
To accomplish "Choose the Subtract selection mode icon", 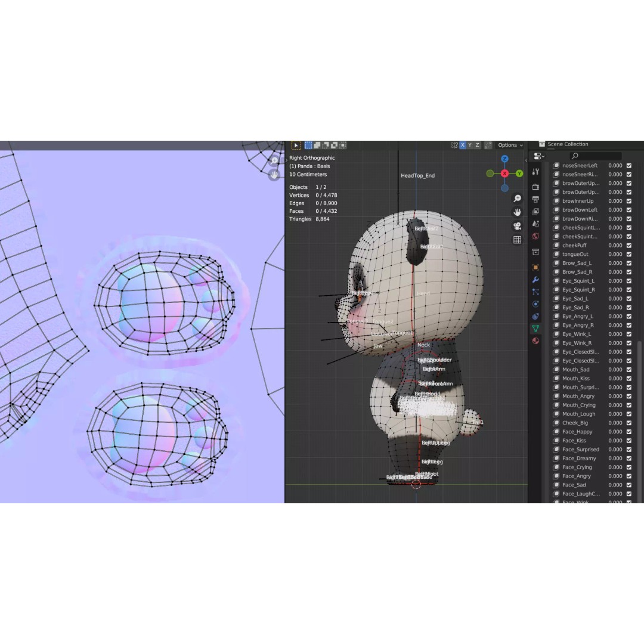I will (x=326, y=145).
